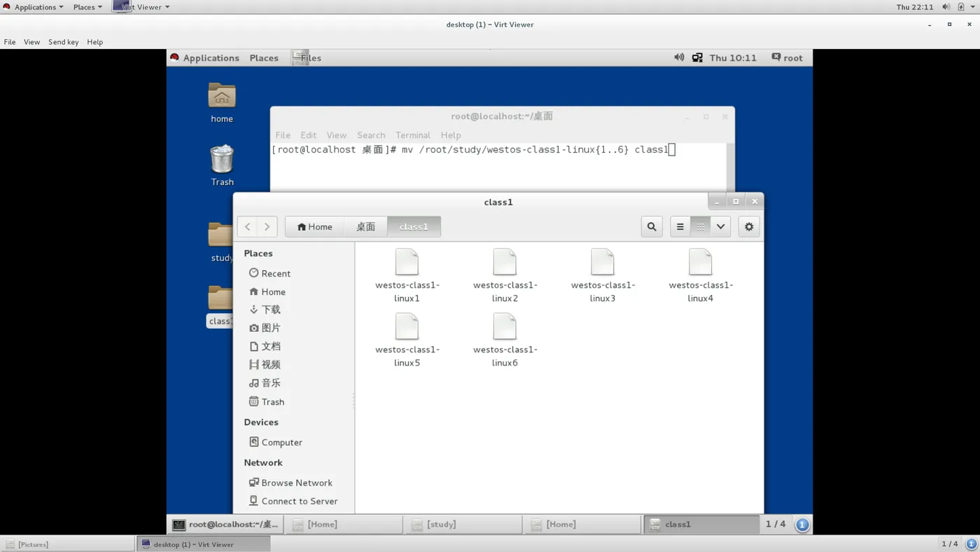Open the view options dropdown arrow
Viewport: 980px width, 552px height.
(x=720, y=226)
